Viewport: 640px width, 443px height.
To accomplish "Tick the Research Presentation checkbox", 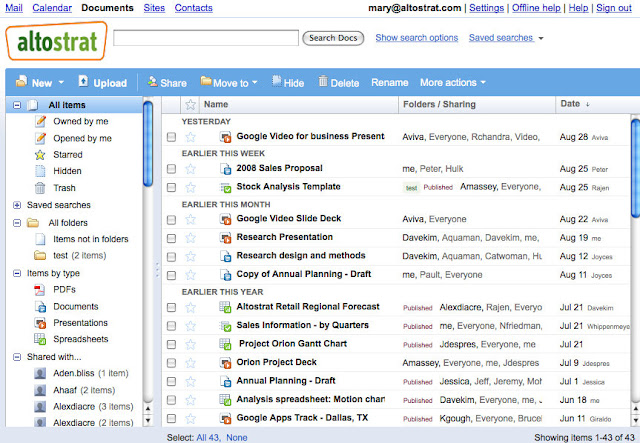I will [x=171, y=238].
